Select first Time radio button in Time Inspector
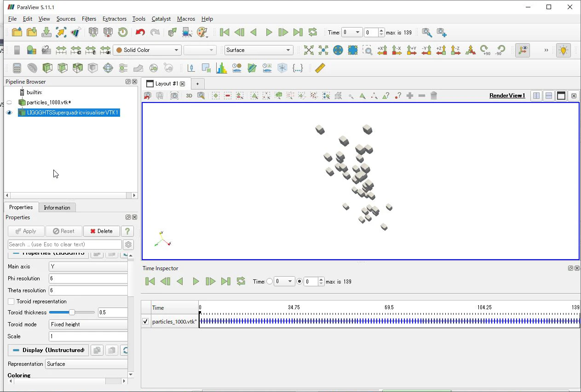Image resolution: width=581 pixels, height=392 pixels. coord(270,281)
